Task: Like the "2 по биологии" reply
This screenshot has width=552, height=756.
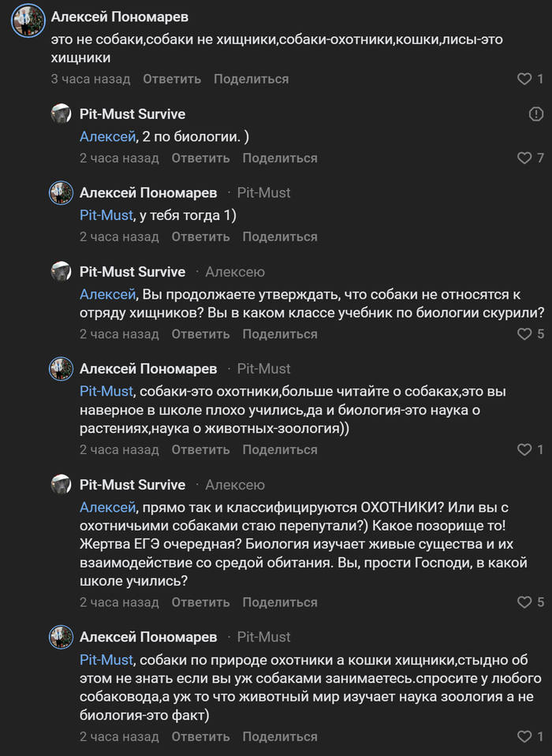Action: pyautogui.click(x=524, y=158)
